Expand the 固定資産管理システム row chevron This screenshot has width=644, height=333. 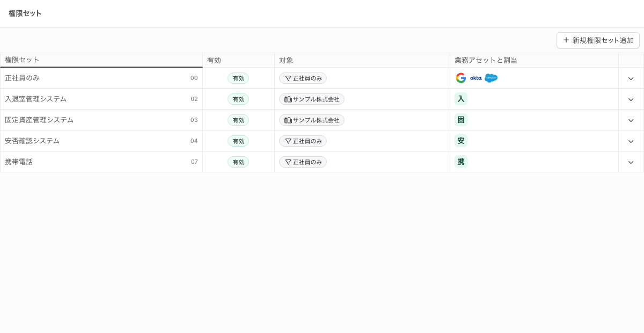[x=631, y=120]
